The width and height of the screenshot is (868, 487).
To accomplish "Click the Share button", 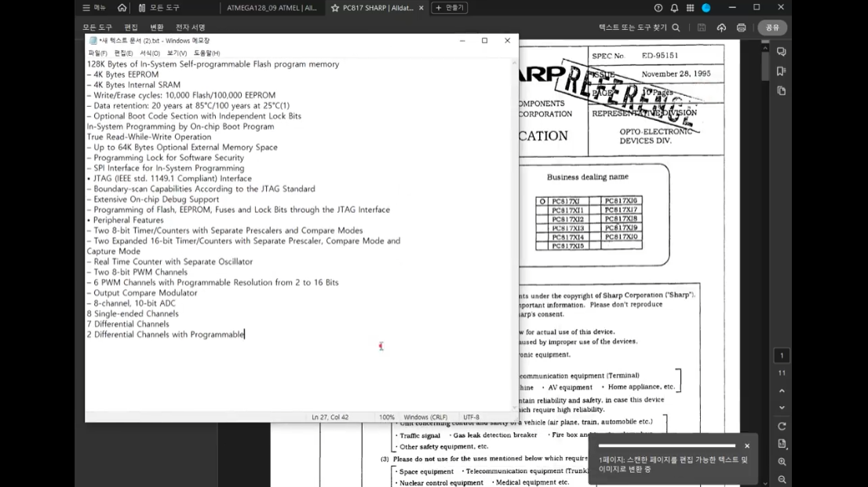I will [772, 27].
